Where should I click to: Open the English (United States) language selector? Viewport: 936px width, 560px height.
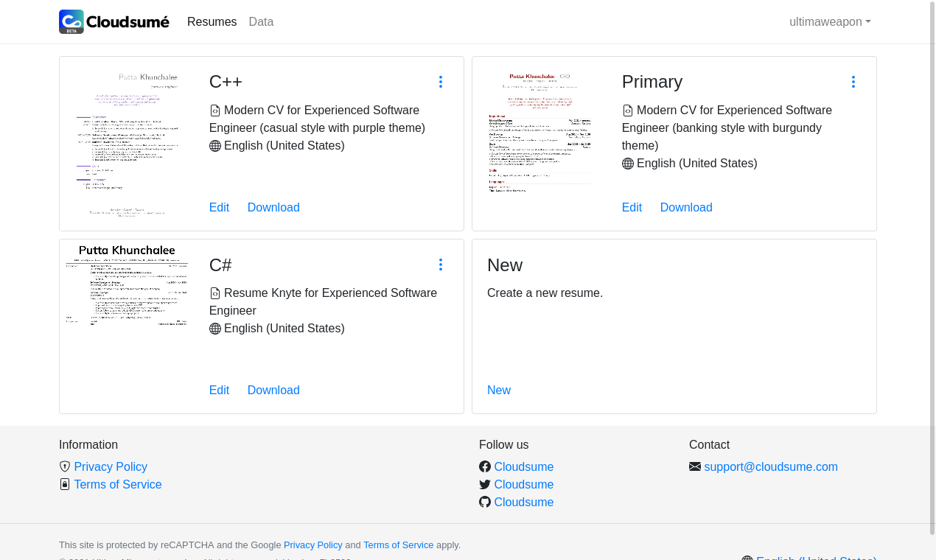(811, 558)
